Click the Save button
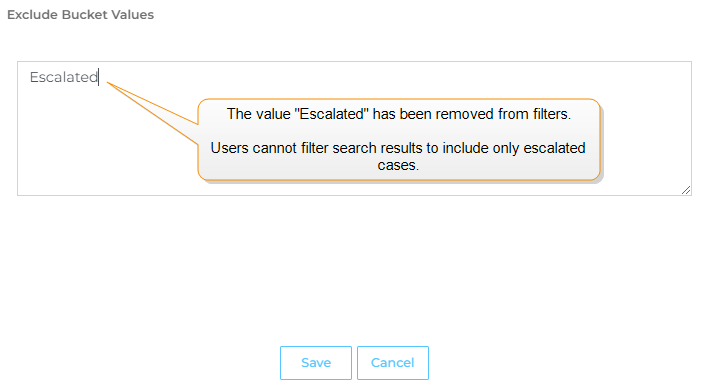Viewport: 706px width, 391px height. click(x=316, y=363)
